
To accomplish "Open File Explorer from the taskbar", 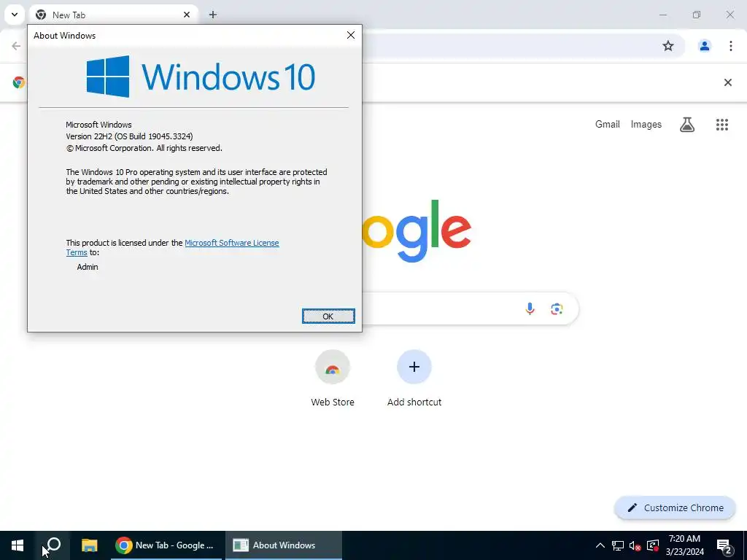I will pyautogui.click(x=89, y=545).
